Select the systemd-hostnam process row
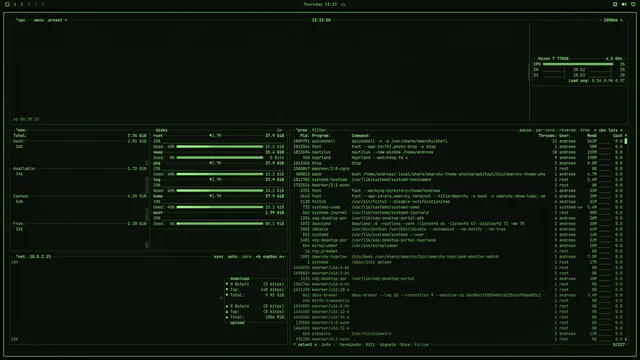Image resolution: width=640 pixels, height=360 pixels. pos(458,180)
